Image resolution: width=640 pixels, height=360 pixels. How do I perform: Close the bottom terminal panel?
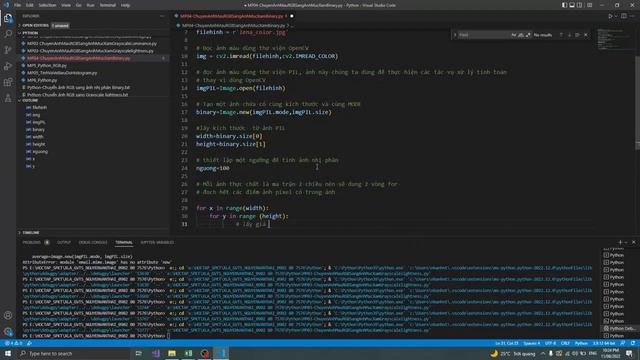(633, 242)
